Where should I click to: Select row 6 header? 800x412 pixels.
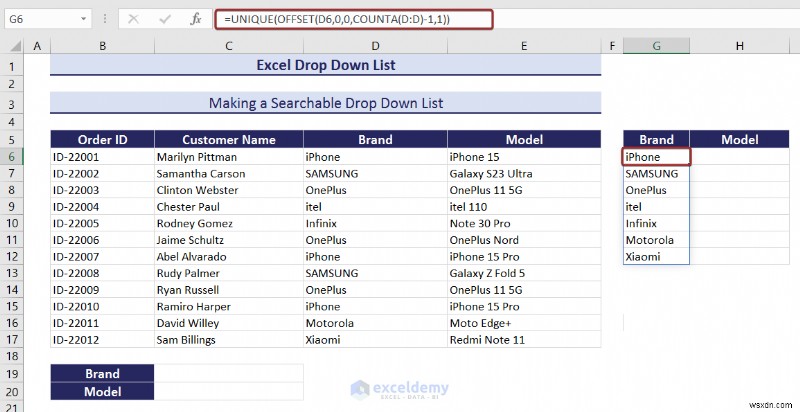click(12, 157)
